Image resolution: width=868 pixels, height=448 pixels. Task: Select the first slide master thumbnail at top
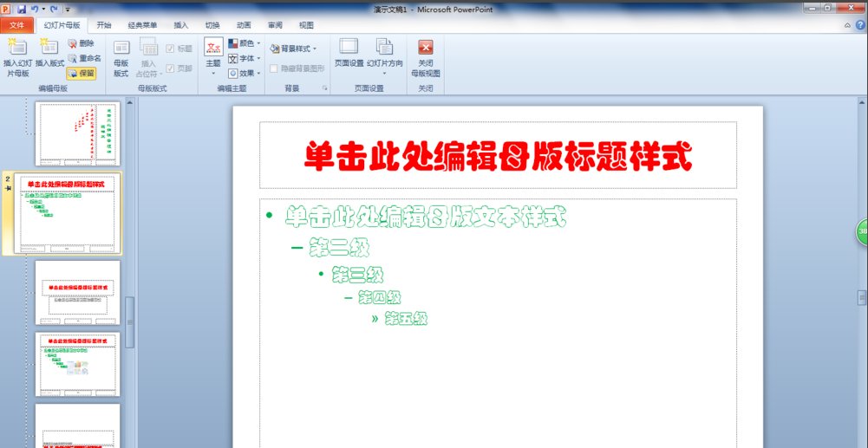tap(77, 133)
